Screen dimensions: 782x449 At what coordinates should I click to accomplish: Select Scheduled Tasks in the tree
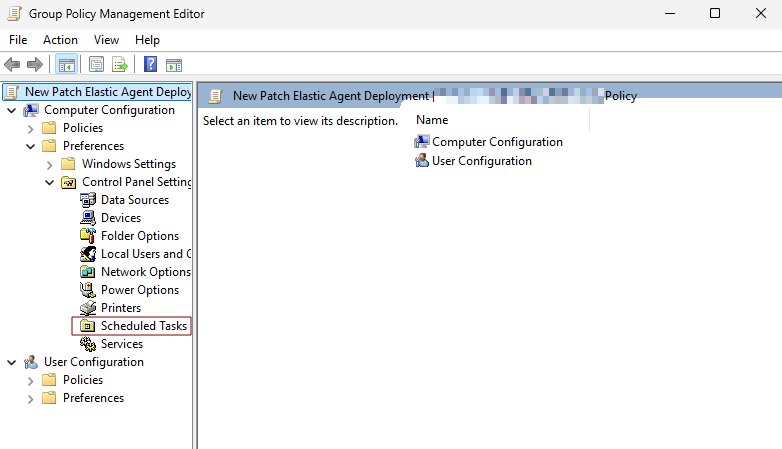pyautogui.click(x=143, y=326)
